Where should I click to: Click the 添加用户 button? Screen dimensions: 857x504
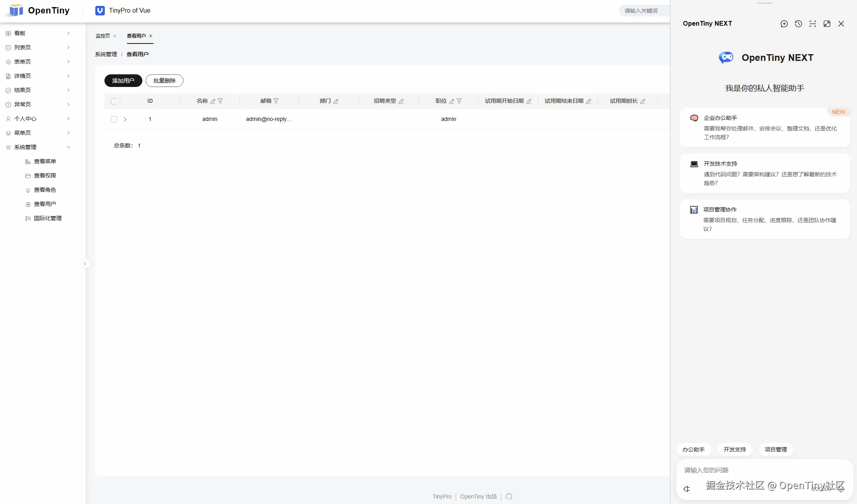123,81
